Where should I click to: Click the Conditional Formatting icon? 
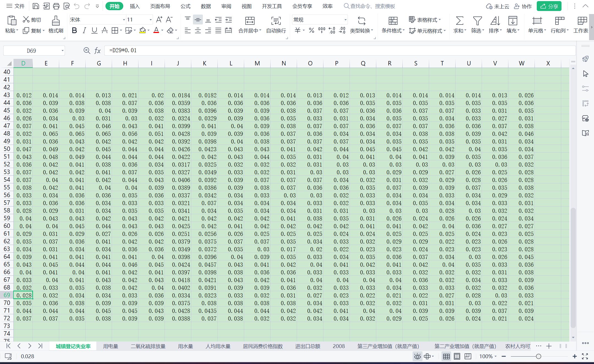pos(393,21)
